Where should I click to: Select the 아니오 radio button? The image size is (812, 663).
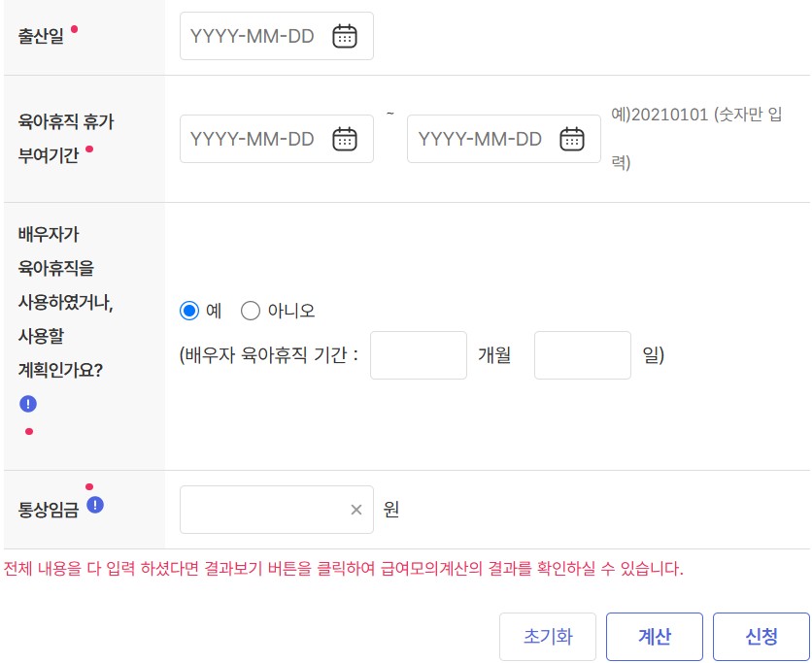(x=250, y=311)
